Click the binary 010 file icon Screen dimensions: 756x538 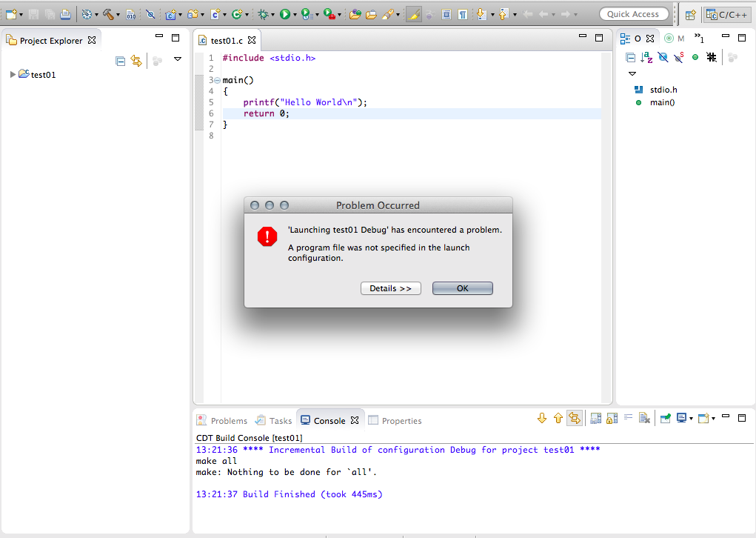(x=130, y=15)
